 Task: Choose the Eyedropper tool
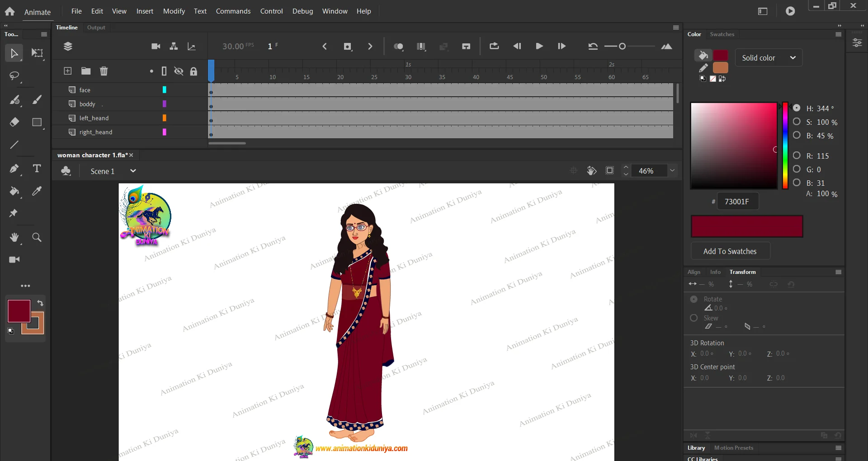[x=37, y=191]
